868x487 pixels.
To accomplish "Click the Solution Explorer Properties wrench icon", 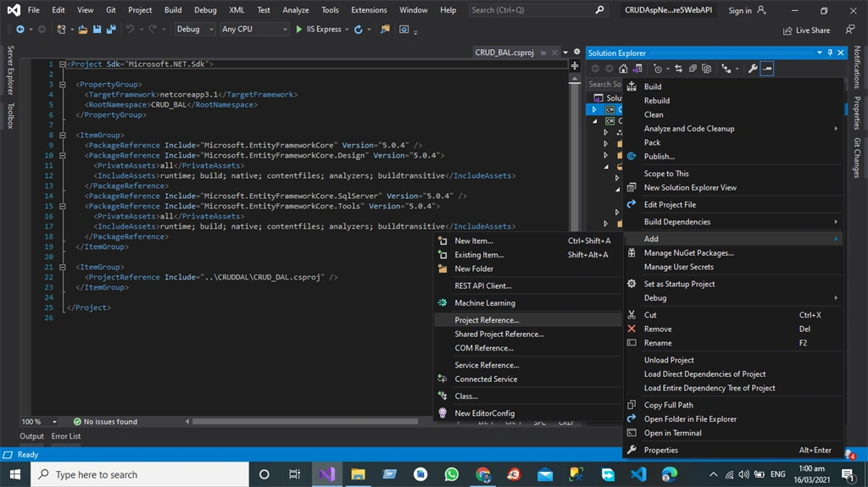I will 753,69.
